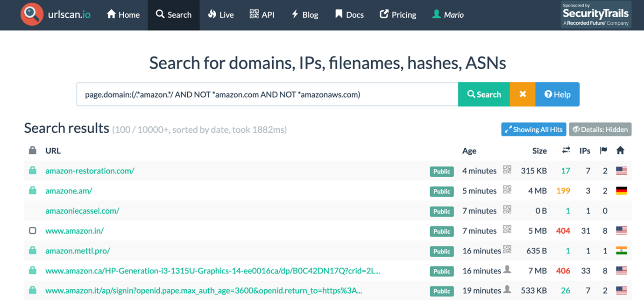
Task: Open the blue Help button
Action: click(x=558, y=94)
